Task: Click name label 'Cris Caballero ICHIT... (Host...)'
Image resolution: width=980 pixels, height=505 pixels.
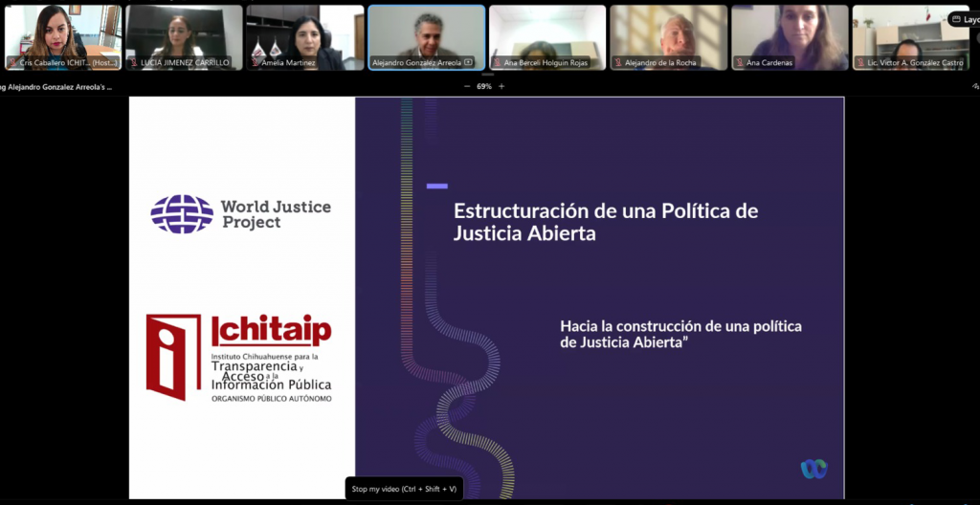Action: 68,62
